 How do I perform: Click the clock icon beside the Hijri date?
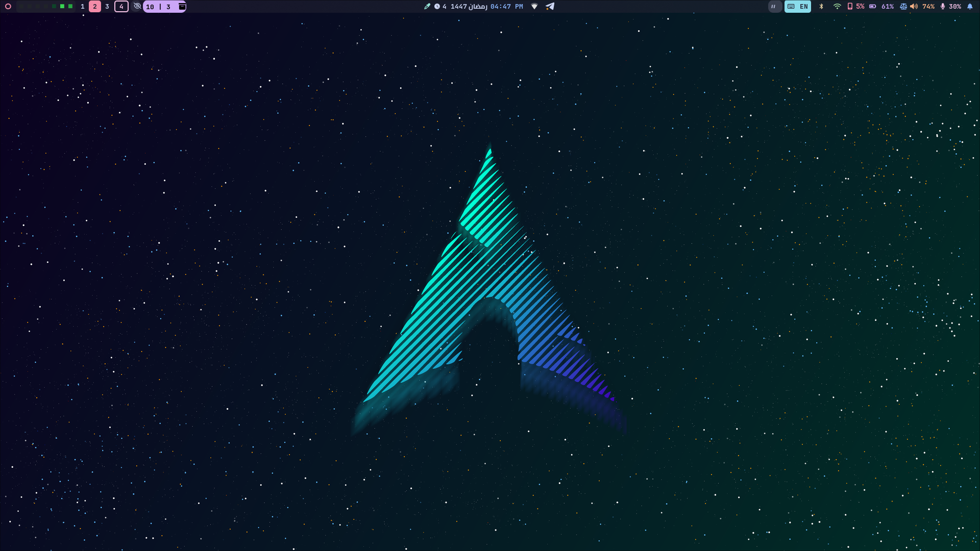point(437,7)
